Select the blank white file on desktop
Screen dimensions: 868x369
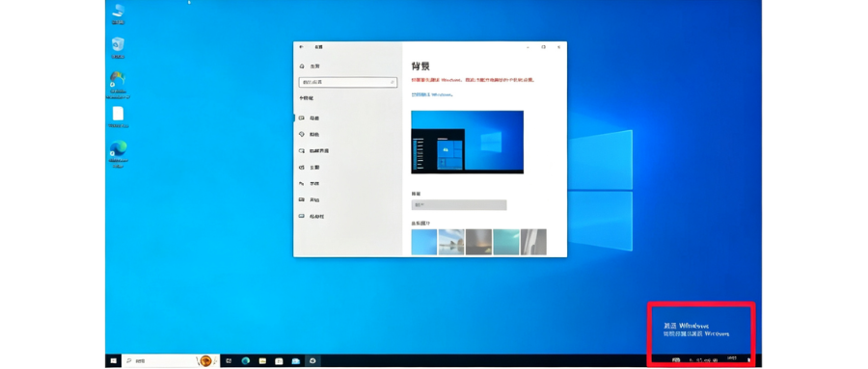[x=118, y=117]
